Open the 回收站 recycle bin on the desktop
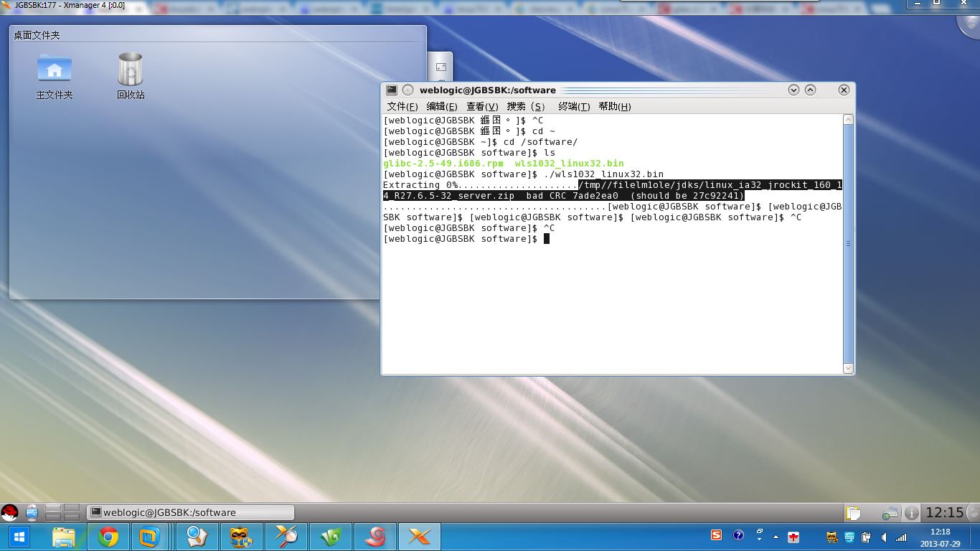Screen dimensions: 980x551 point(130,68)
